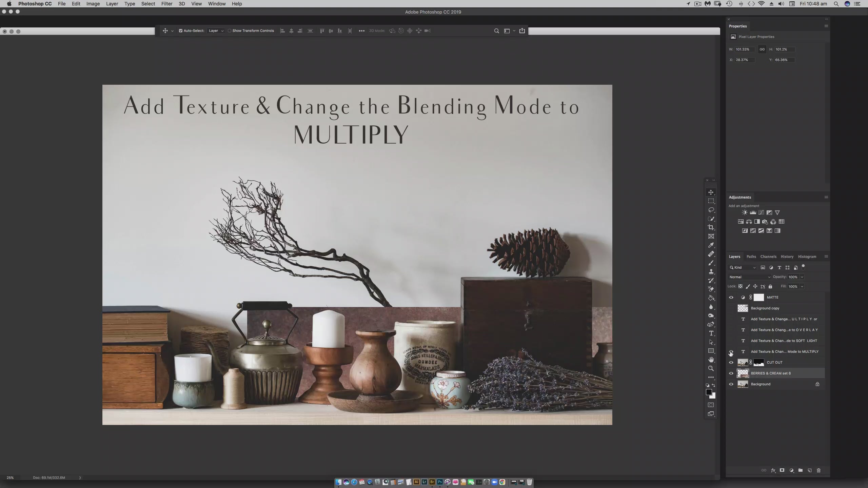Select the Clone Stamp tool
The image size is (868, 488).
click(x=711, y=271)
